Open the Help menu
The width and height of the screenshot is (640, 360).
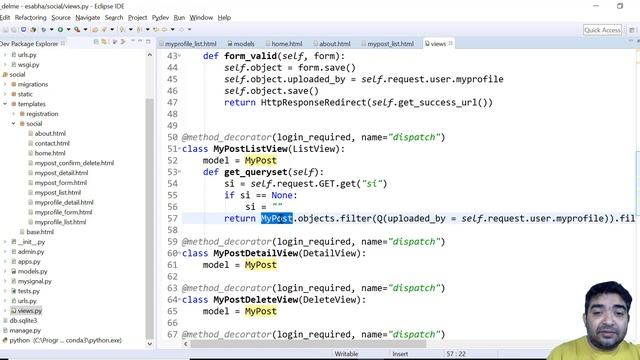coord(224,18)
